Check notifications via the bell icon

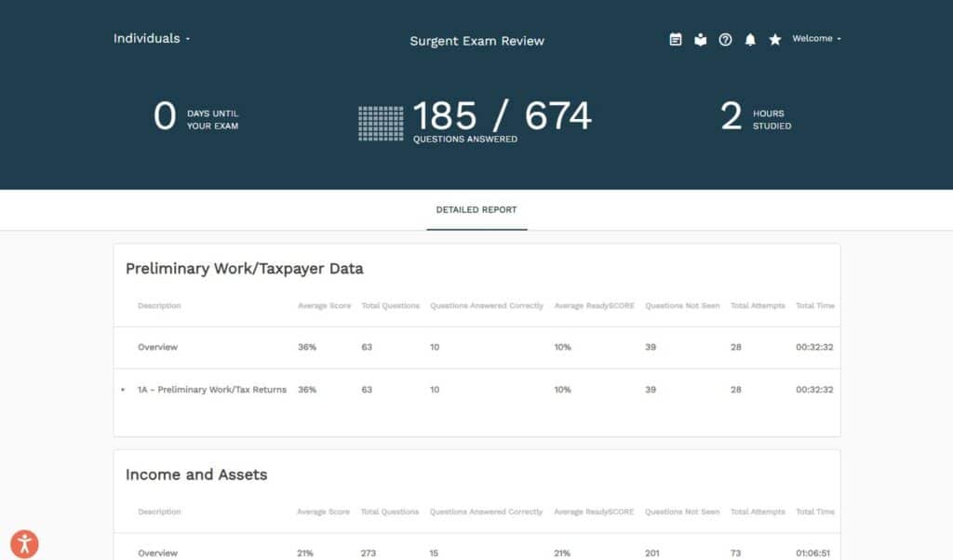click(x=750, y=39)
